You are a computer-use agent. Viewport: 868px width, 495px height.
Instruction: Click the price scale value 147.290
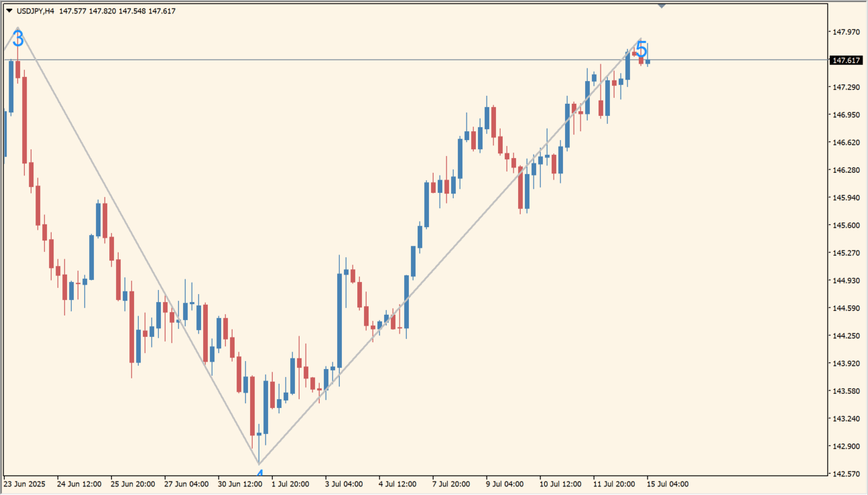(846, 87)
